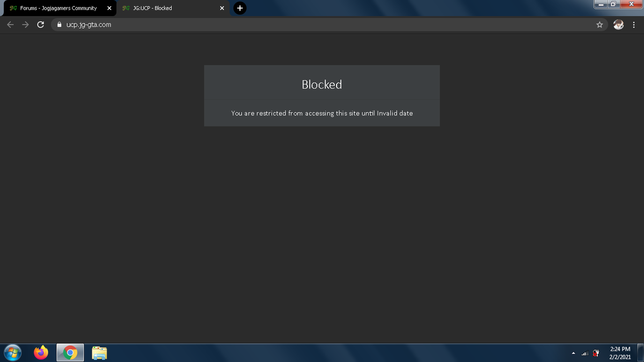Screen dimensions: 644x362
Task: Open a new tab with the plus button
Action: [x=240, y=8]
